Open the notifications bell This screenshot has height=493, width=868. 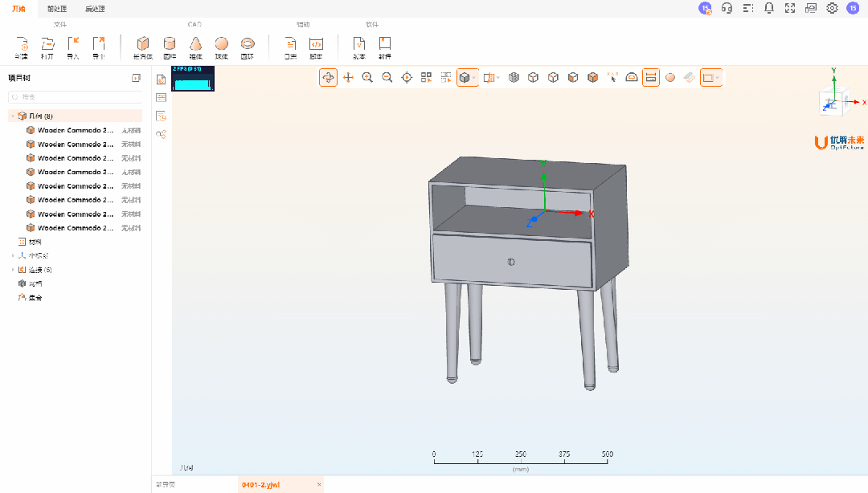769,8
